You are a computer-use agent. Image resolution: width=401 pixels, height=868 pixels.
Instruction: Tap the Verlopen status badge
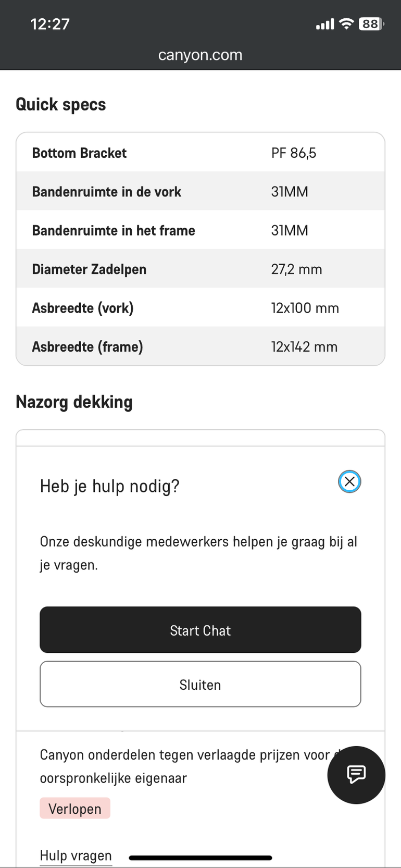[75, 809]
